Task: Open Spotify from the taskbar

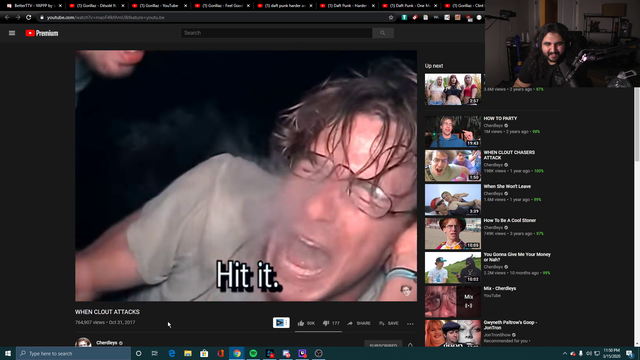Action: pos(253,353)
